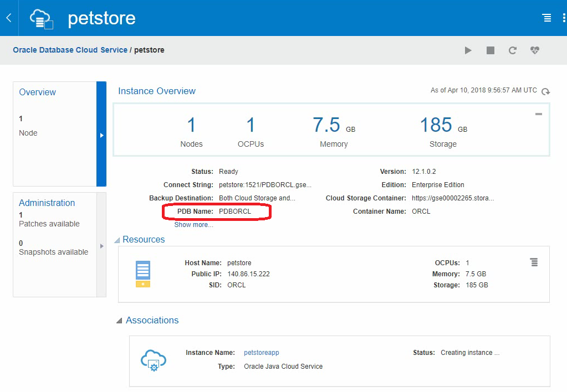Open the petstoreapp instance link

coord(262,353)
